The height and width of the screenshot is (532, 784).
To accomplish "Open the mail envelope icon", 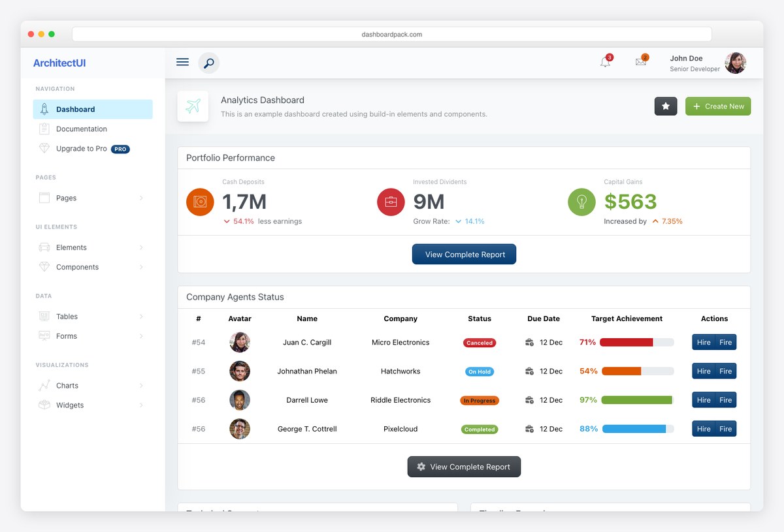I will pyautogui.click(x=641, y=62).
